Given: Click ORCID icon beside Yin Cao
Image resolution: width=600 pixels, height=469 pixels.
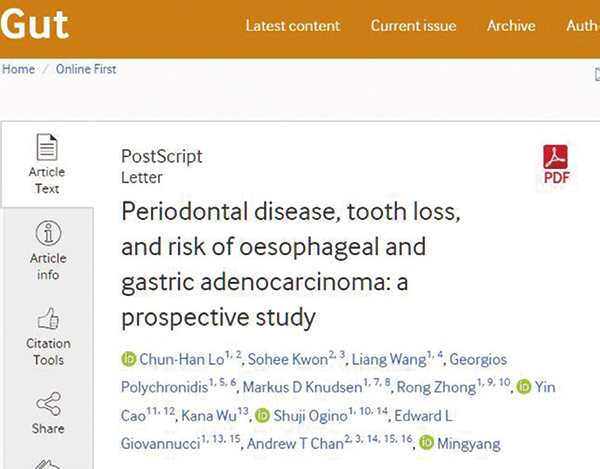Looking at the screenshot, I should coord(524,387).
